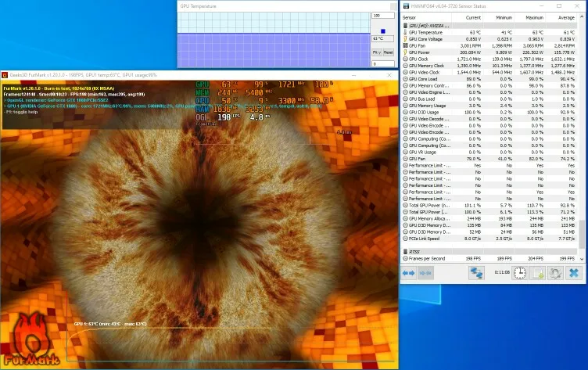Click the icon beside Frames per Second
588x370 pixels.
coord(405,259)
